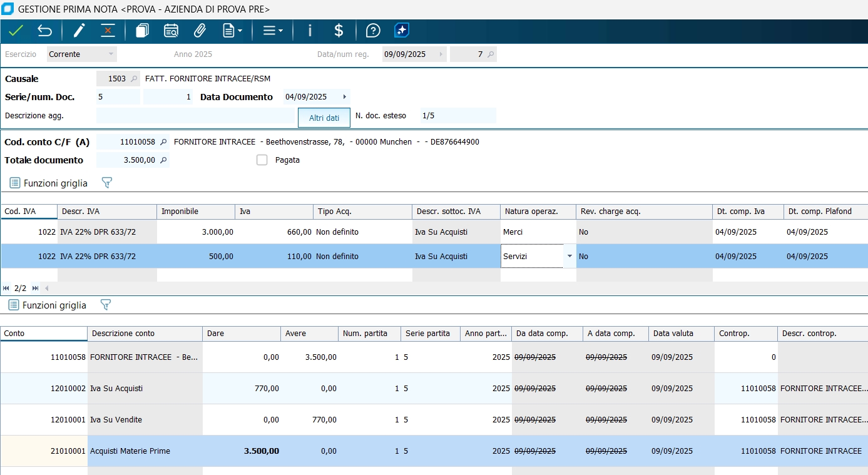The image size is (868, 475).
Task: Tick the Pagata checkbox
Action: click(262, 160)
